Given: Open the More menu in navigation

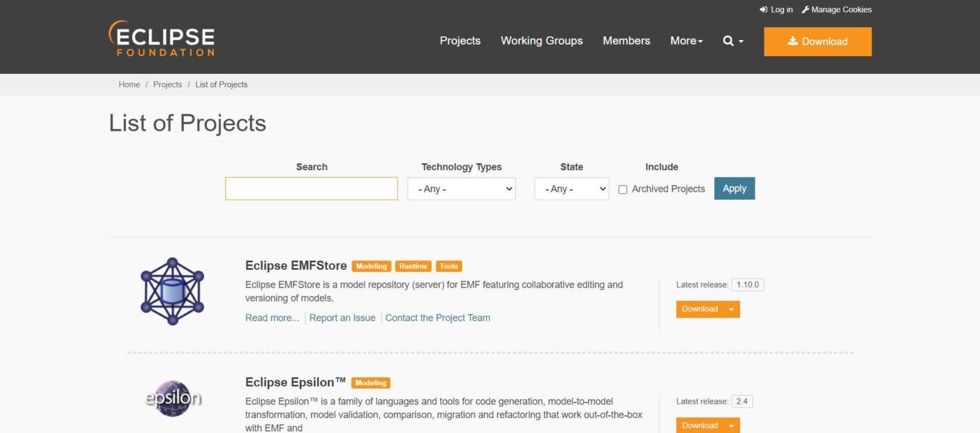Looking at the screenshot, I should 686,40.
